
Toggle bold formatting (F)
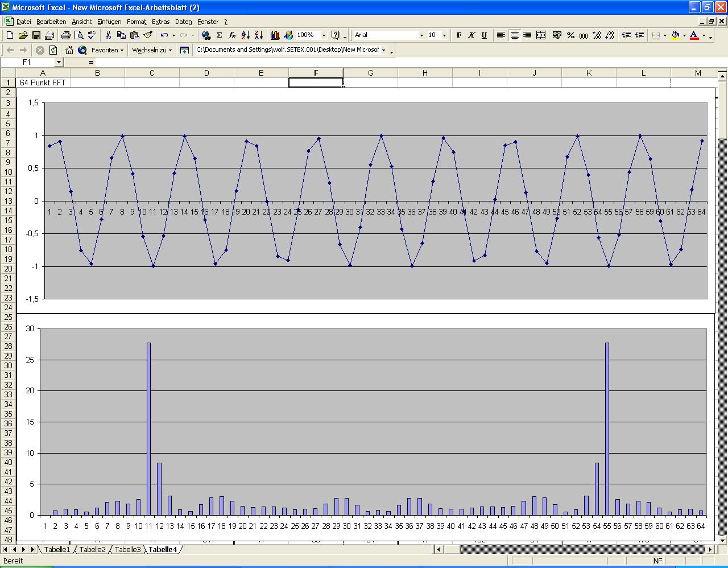click(459, 35)
